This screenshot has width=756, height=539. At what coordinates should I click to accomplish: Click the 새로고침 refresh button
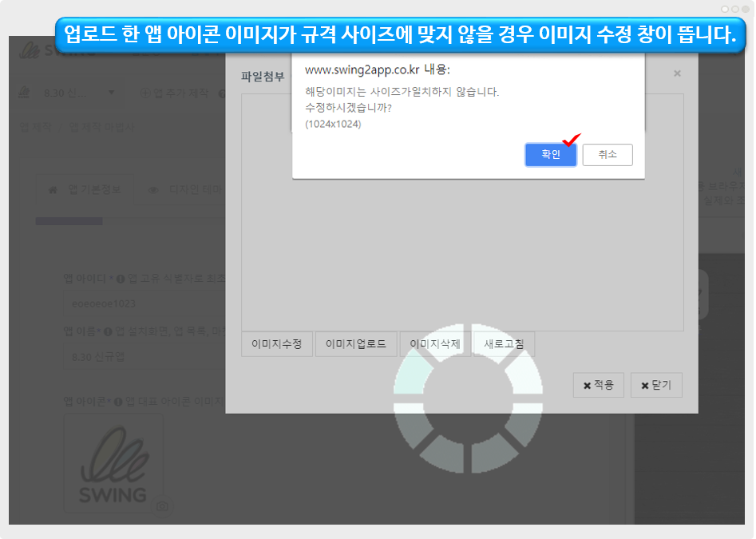point(504,344)
